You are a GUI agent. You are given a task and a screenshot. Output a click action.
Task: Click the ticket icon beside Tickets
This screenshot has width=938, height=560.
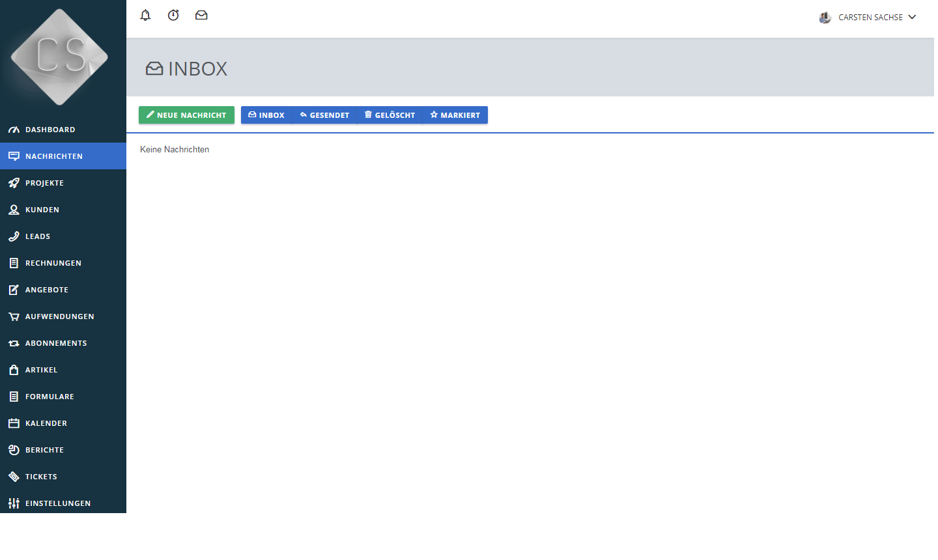point(14,477)
